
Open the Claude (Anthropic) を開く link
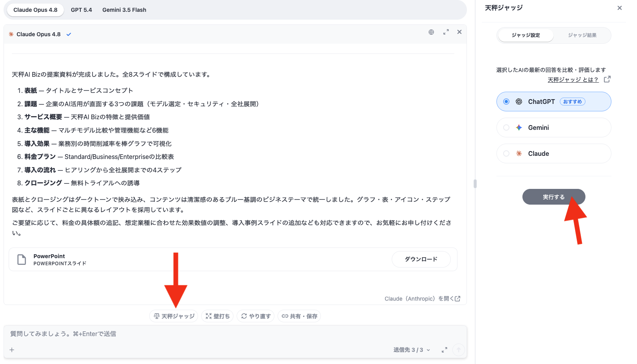click(x=422, y=299)
